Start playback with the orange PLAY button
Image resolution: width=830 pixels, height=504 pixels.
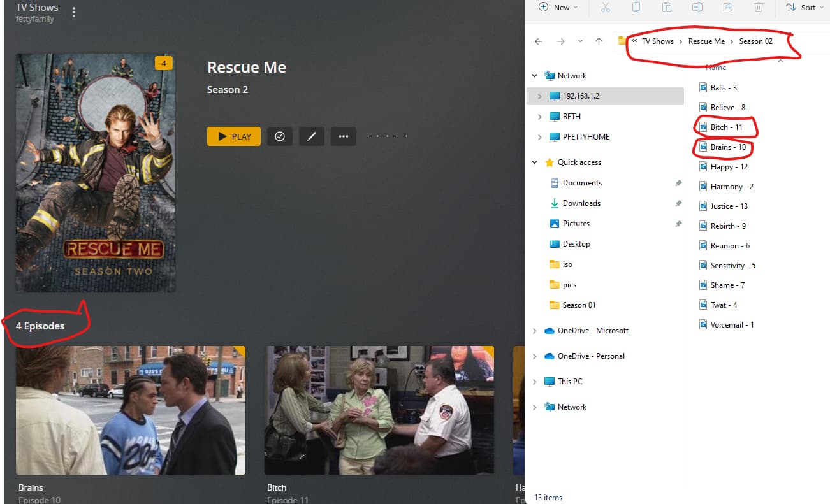point(234,136)
